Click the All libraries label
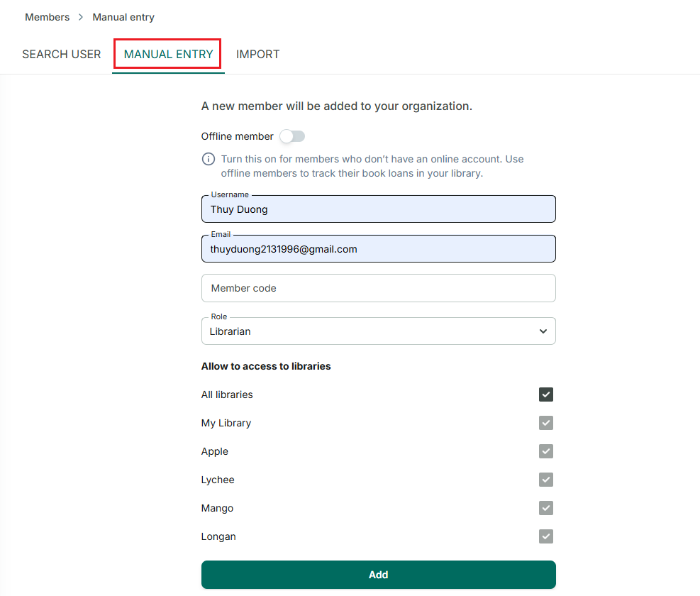 click(x=227, y=394)
